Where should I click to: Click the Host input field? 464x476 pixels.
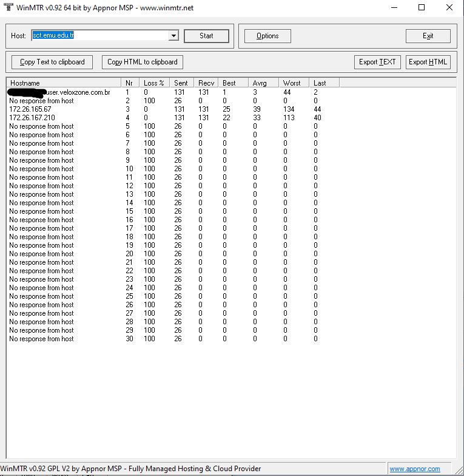pyautogui.click(x=100, y=36)
